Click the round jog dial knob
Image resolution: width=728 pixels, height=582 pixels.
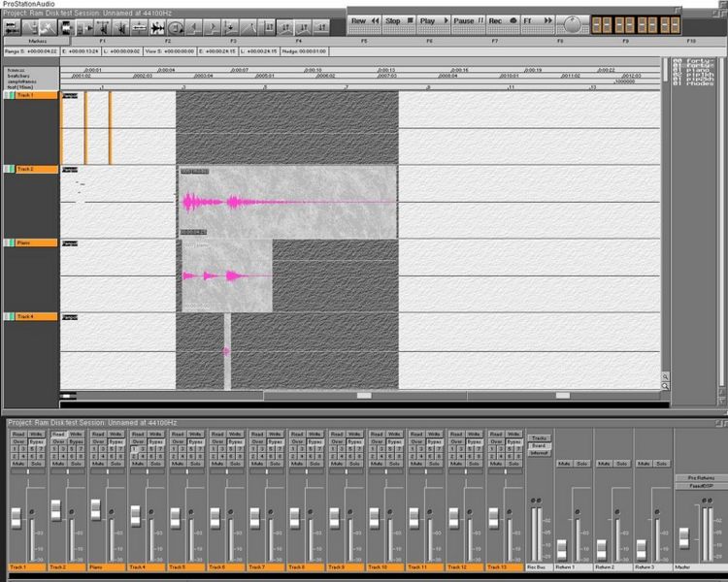(x=571, y=23)
